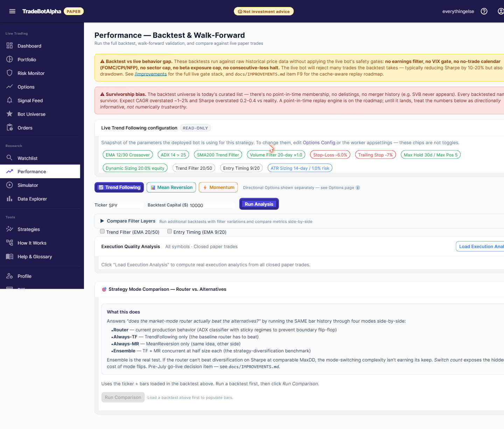Select the Mean Reversion strategy tab

(x=171, y=187)
